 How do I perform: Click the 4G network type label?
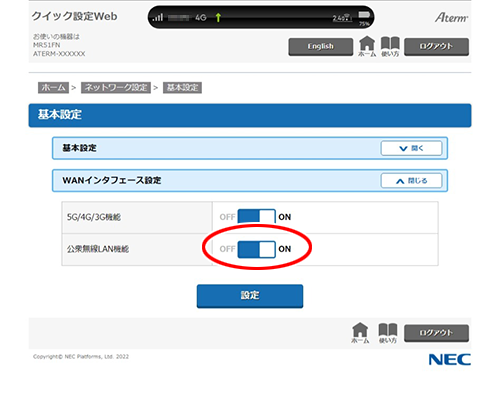click(201, 17)
